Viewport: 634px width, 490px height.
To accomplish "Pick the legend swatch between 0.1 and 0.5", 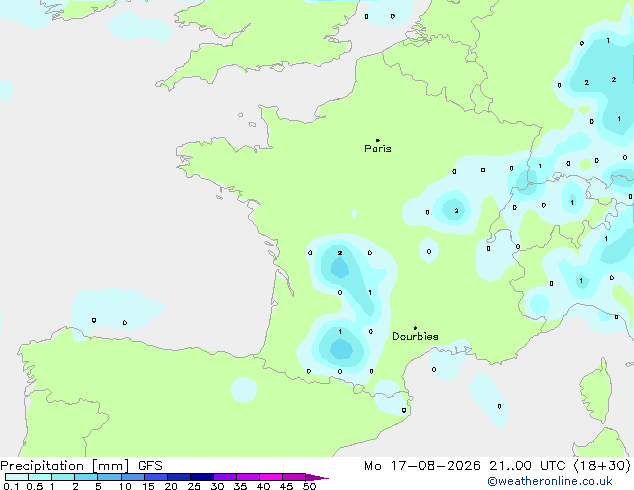I will pyautogui.click(x=17, y=477).
